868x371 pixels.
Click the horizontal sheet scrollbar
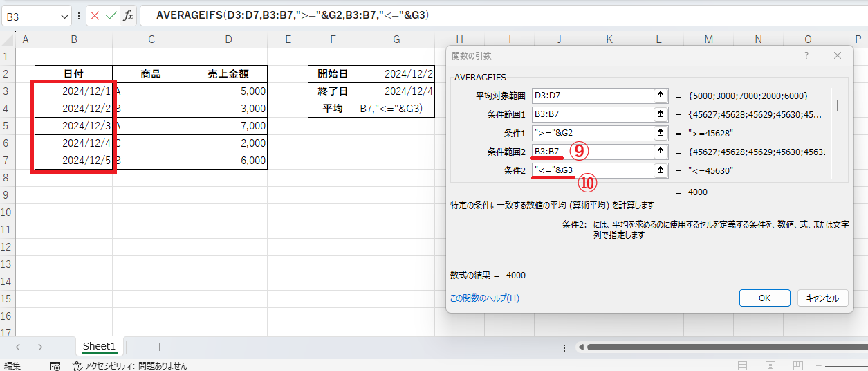[719, 347]
